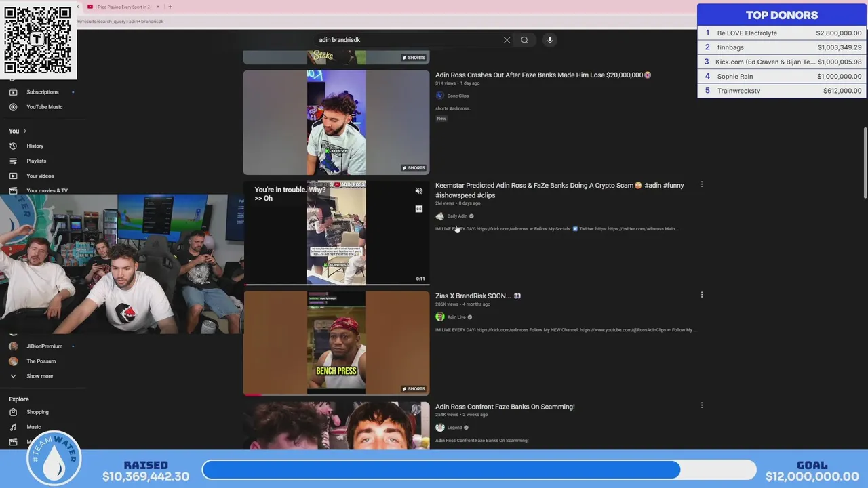Open Your movies & TV in sidebar
Screen dimensions: 868x488
pyautogui.click(x=47, y=190)
